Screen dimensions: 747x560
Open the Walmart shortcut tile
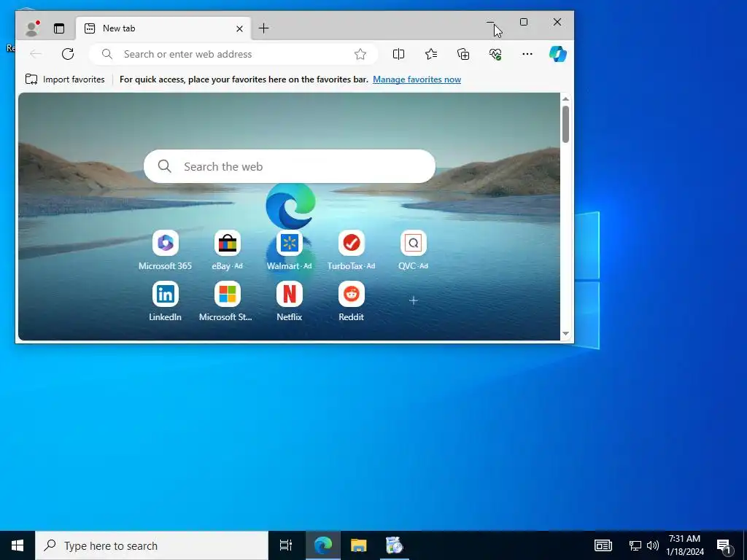click(x=289, y=251)
